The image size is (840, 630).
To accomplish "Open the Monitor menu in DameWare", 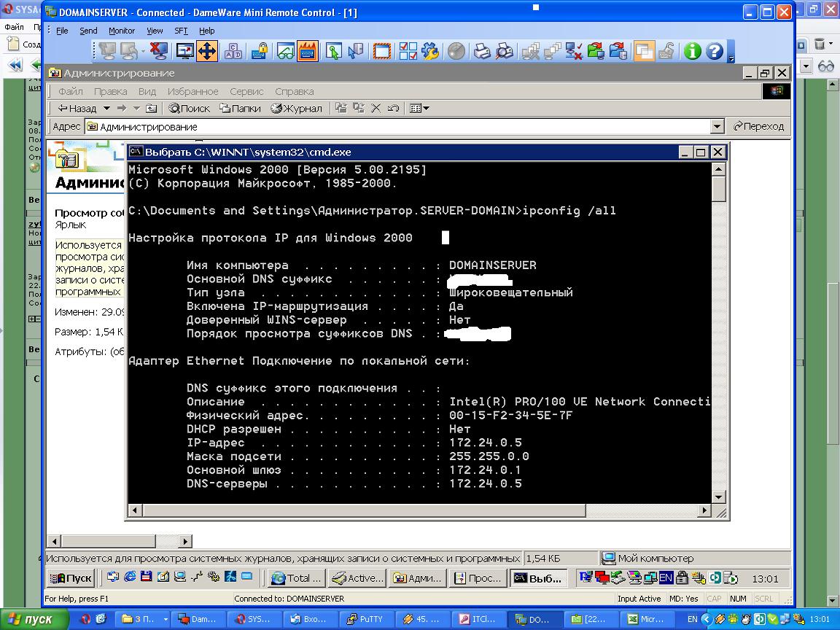I will (122, 31).
